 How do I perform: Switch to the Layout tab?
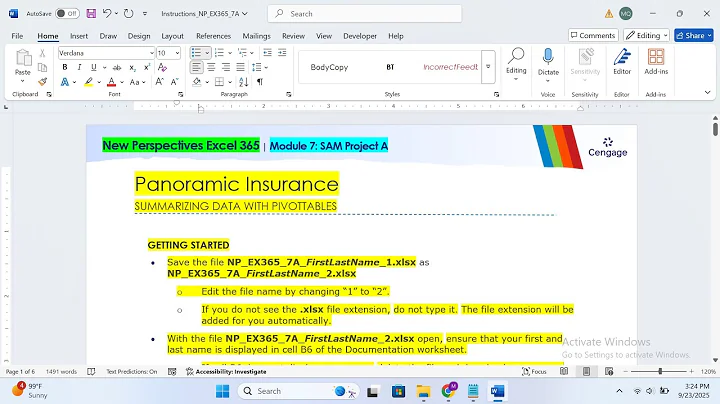[172, 36]
